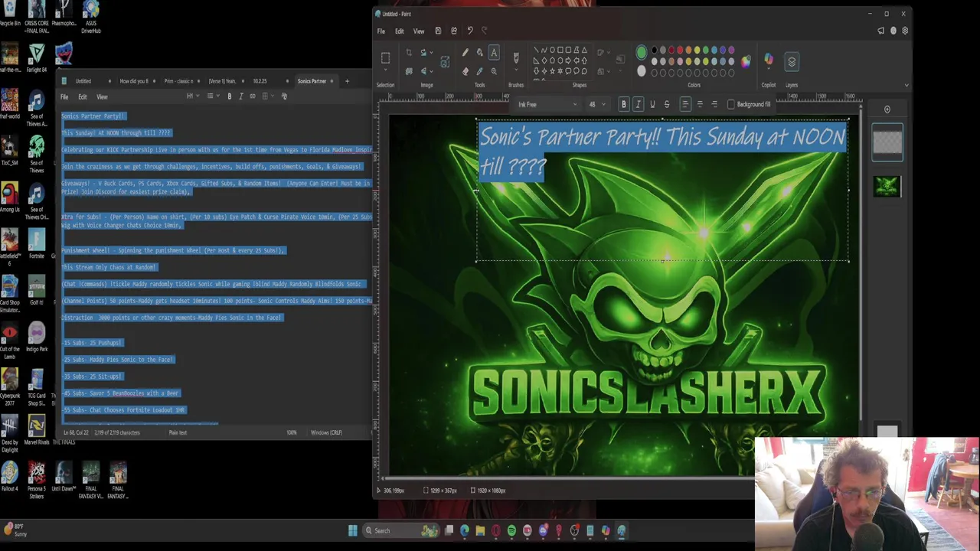Open Spotify from the taskbar
The height and width of the screenshot is (551, 980).
(x=511, y=530)
